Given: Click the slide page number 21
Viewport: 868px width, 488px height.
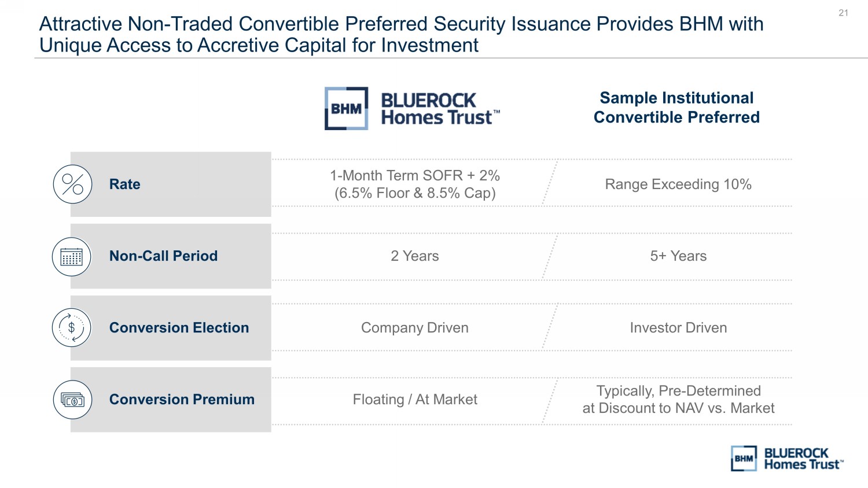Looking at the screenshot, I should tap(844, 13).
